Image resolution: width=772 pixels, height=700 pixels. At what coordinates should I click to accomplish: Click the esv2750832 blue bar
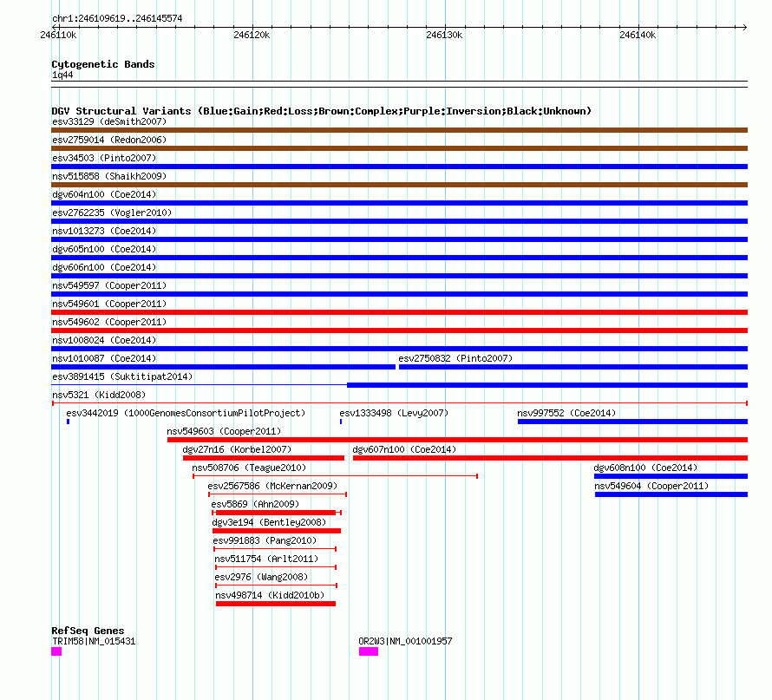[x=573, y=367]
